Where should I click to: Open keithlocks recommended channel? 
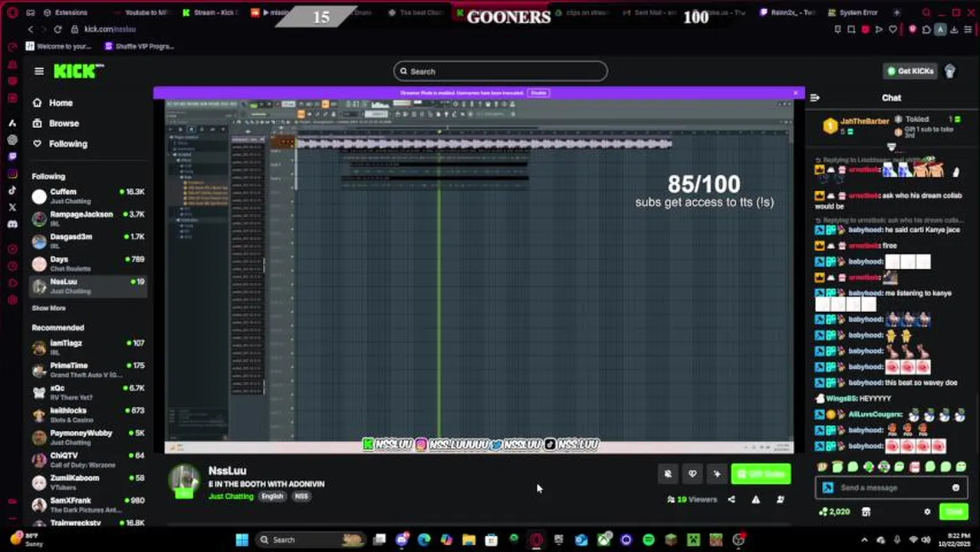tap(87, 415)
